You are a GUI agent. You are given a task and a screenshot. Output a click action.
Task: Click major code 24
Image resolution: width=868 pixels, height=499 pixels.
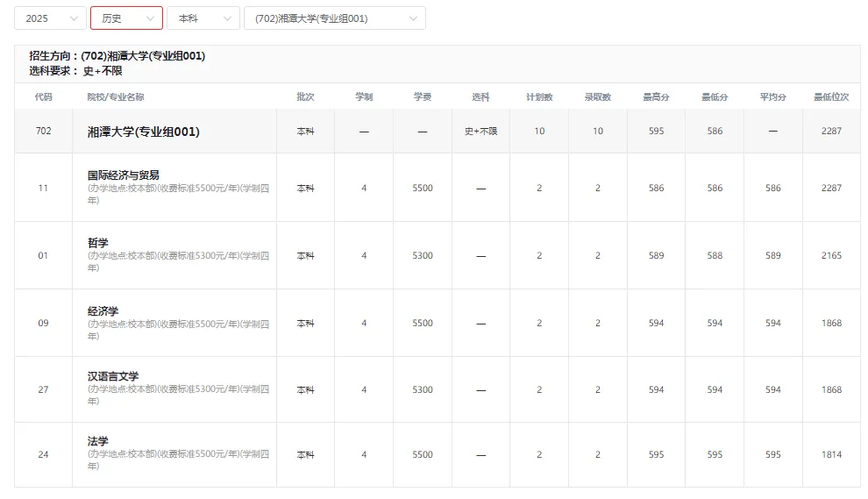43,454
